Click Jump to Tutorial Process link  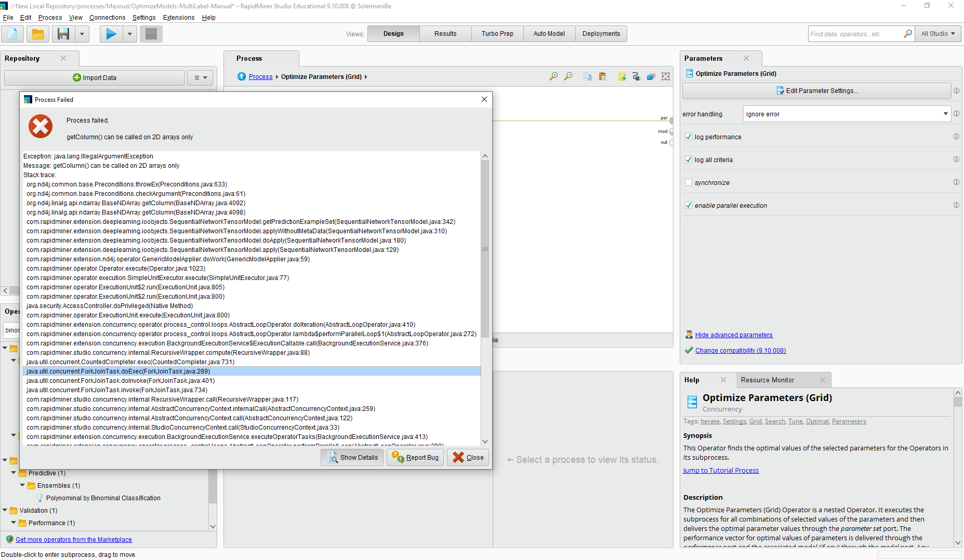pyautogui.click(x=721, y=471)
